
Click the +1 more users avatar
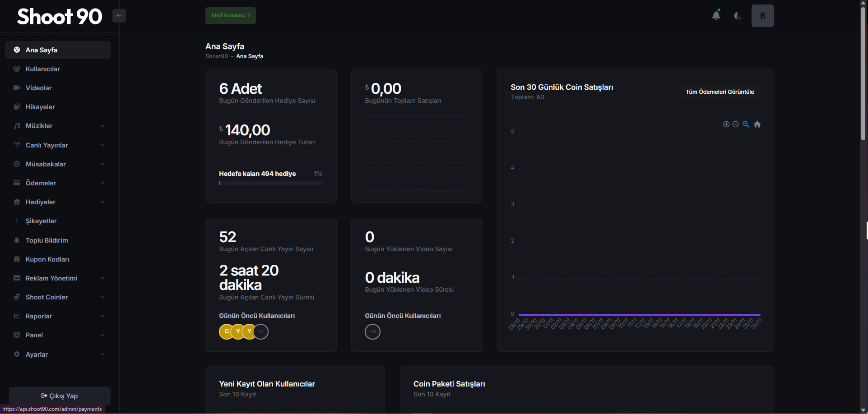(261, 332)
